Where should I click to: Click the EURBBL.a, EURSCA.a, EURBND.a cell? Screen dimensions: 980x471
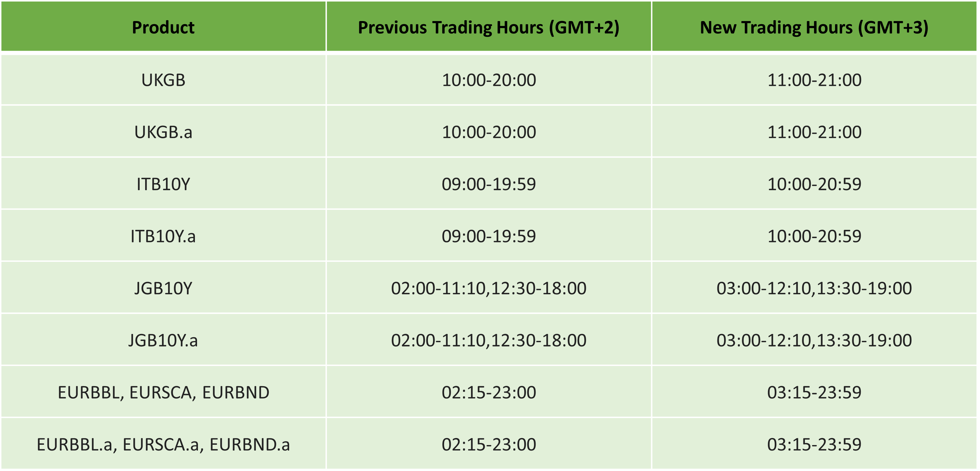[x=163, y=444]
